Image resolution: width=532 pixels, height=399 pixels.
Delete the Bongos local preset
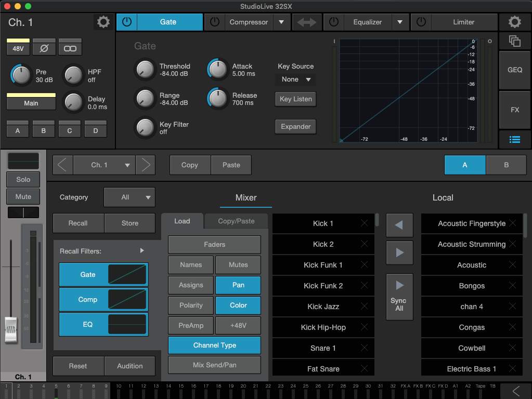coord(512,285)
